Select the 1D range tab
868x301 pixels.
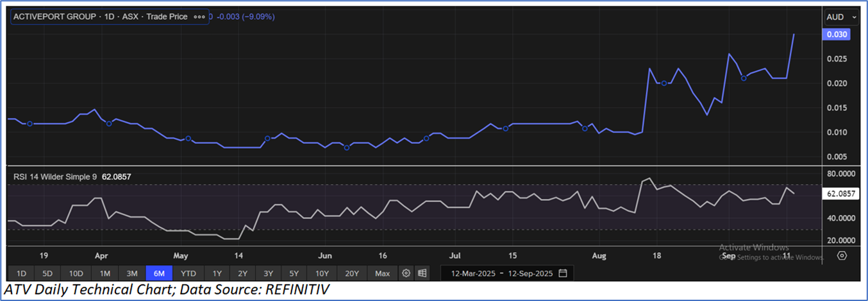coord(21,273)
